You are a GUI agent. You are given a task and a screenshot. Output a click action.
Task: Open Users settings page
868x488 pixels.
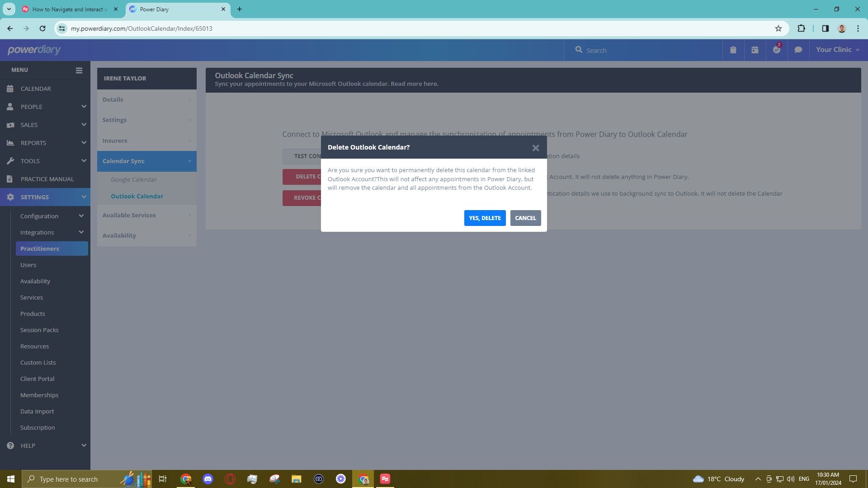pos(28,265)
